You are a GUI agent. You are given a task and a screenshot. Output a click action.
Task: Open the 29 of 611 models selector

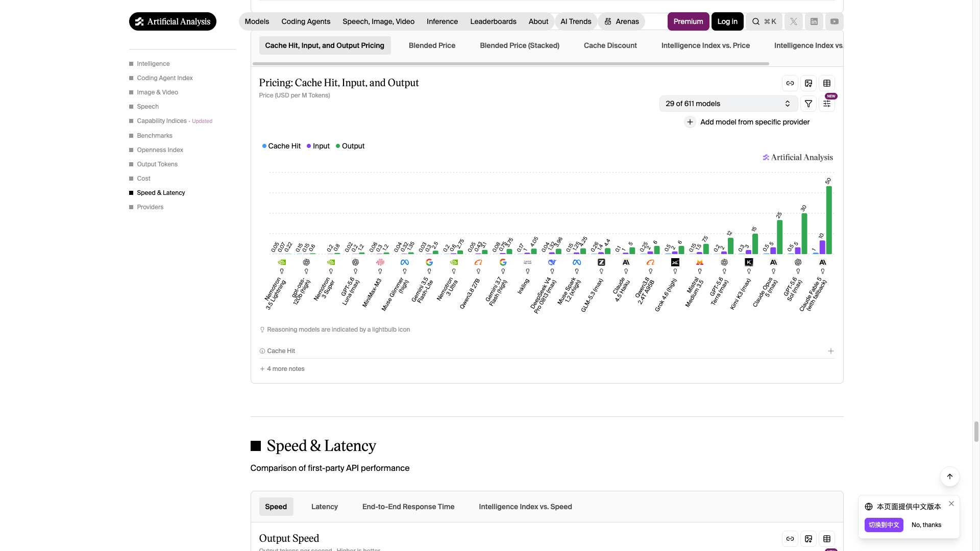pos(728,104)
